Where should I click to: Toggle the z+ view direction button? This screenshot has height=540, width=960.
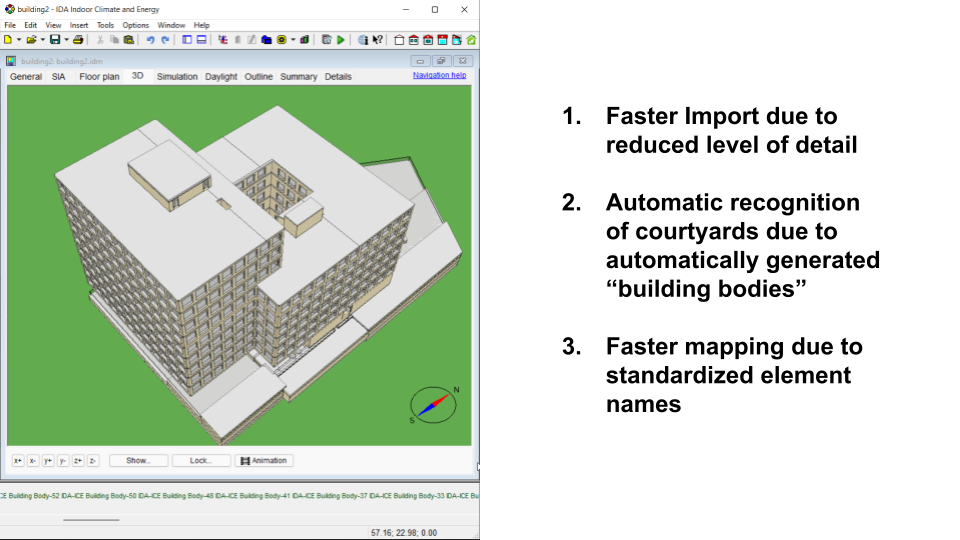pos(78,461)
